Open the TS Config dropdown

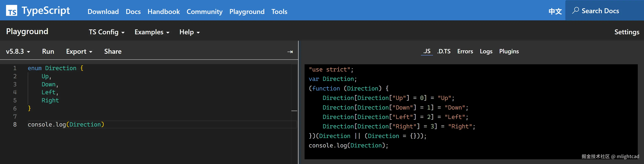tap(107, 32)
